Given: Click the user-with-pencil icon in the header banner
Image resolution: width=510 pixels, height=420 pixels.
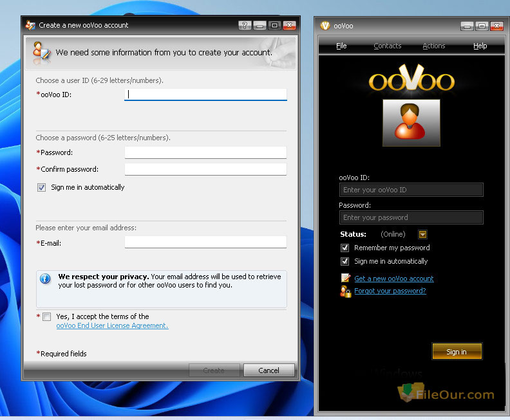Looking at the screenshot, I should (x=42, y=52).
